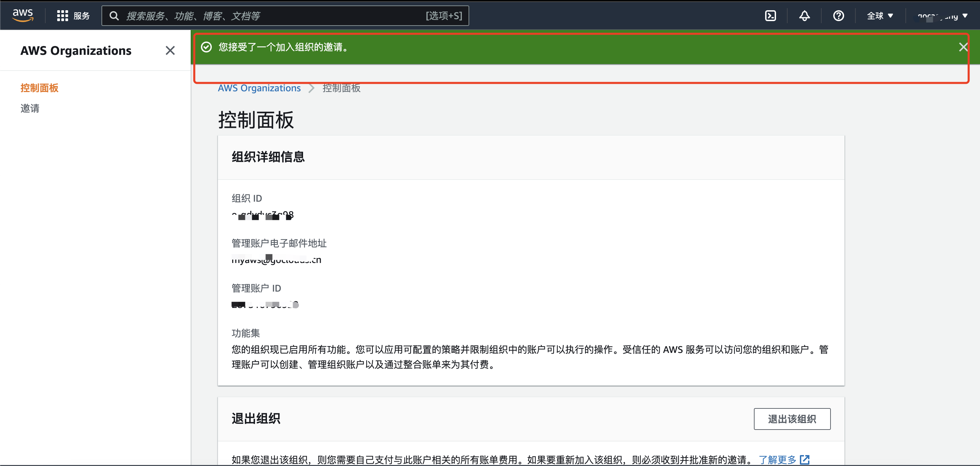Open the notifications bell

click(x=804, y=16)
